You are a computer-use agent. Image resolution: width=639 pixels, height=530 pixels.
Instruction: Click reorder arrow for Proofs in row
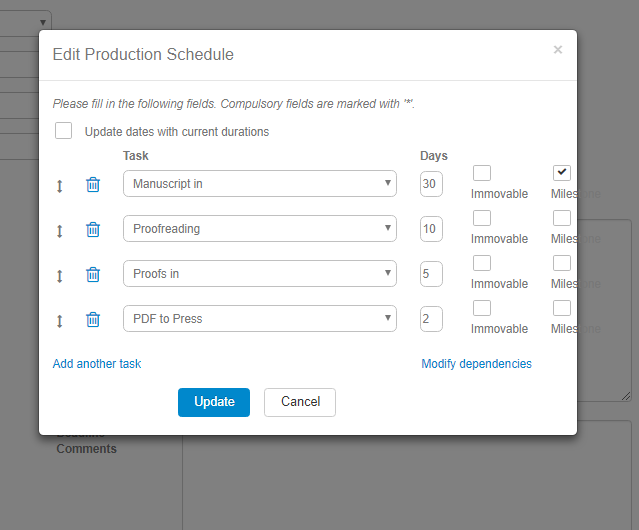click(x=60, y=275)
